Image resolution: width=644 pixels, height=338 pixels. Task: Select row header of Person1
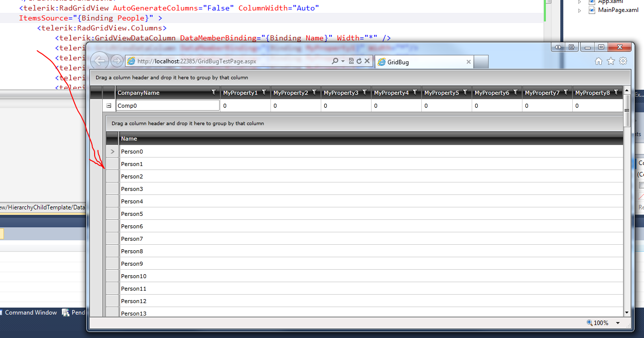coord(112,164)
